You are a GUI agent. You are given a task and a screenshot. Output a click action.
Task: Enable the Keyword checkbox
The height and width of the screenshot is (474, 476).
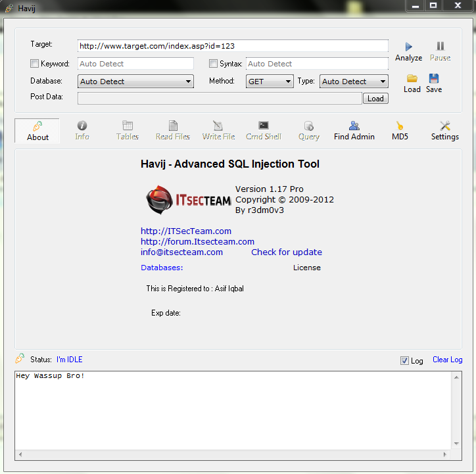click(35, 63)
